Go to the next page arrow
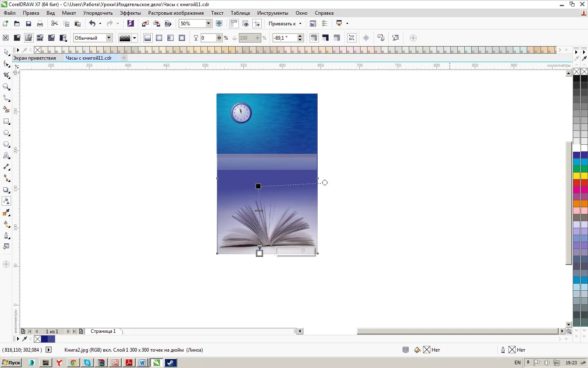Screen dimensions: 588x368 click(x=68, y=331)
